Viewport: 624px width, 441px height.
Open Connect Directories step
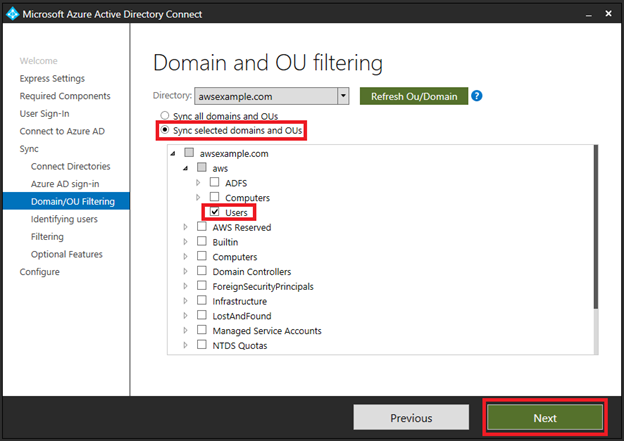click(x=70, y=166)
